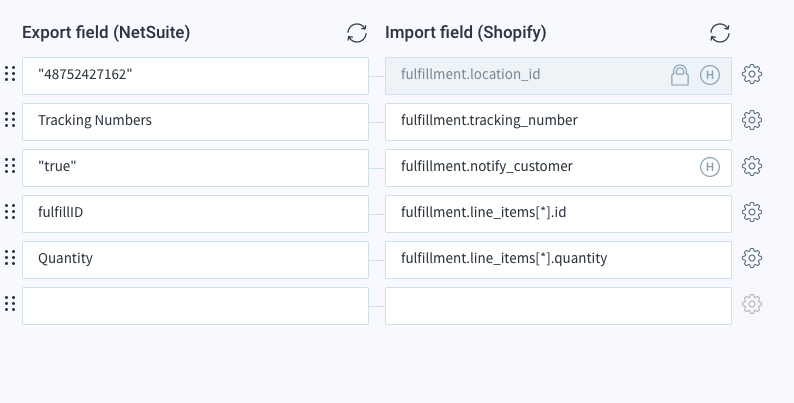
Task: Grab drag handle for Tracking Numbers row
Action: point(10,120)
